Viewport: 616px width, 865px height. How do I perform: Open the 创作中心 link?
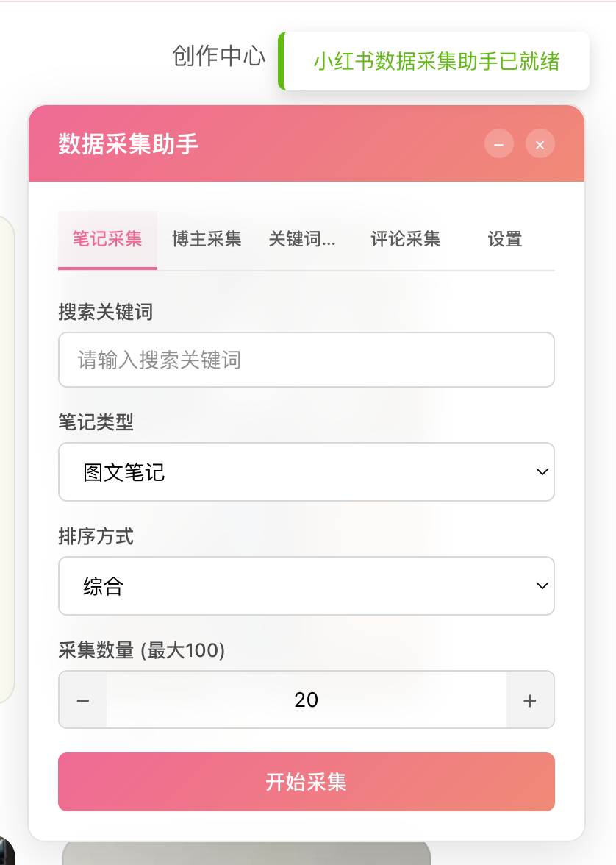pos(218,57)
